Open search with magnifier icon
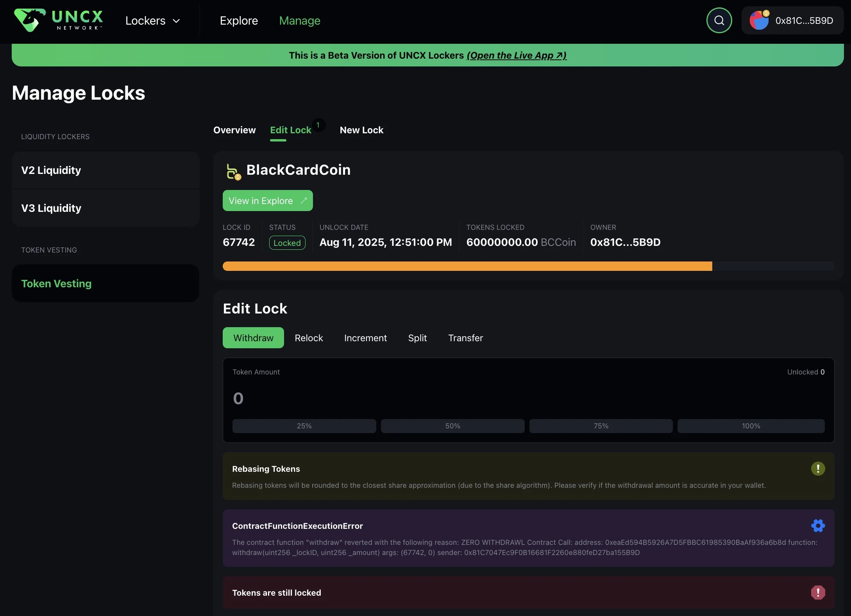851x616 pixels. tap(719, 20)
